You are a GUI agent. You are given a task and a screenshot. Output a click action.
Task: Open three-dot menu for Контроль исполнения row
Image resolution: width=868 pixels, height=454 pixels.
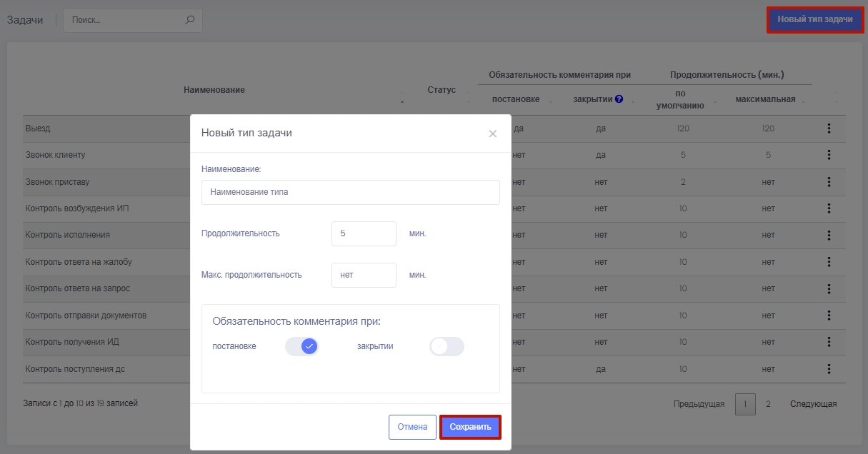click(829, 235)
